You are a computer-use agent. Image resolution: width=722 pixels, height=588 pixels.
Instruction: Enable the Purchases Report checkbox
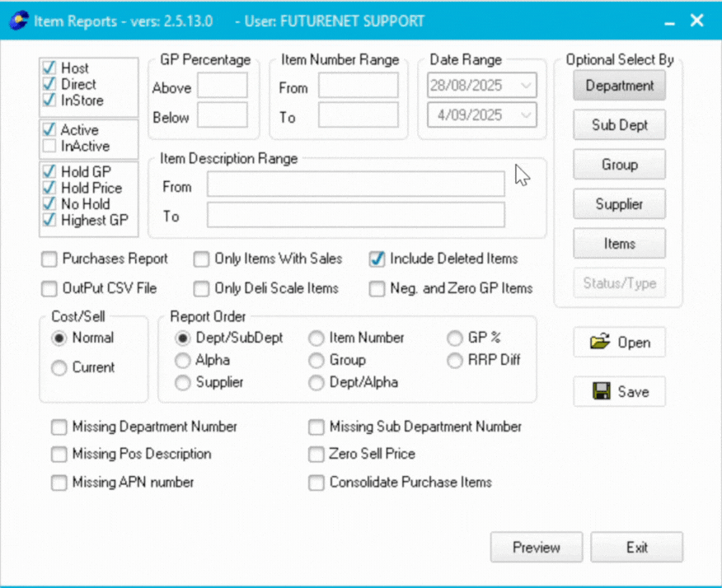pyautogui.click(x=49, y=259)
